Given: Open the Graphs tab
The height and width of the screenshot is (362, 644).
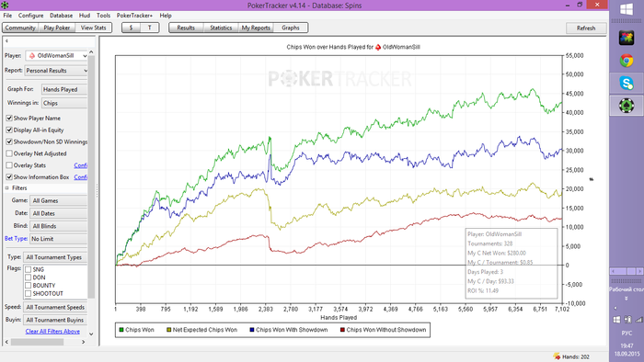Looking at the screenshot, I should (x=291, y=28).
